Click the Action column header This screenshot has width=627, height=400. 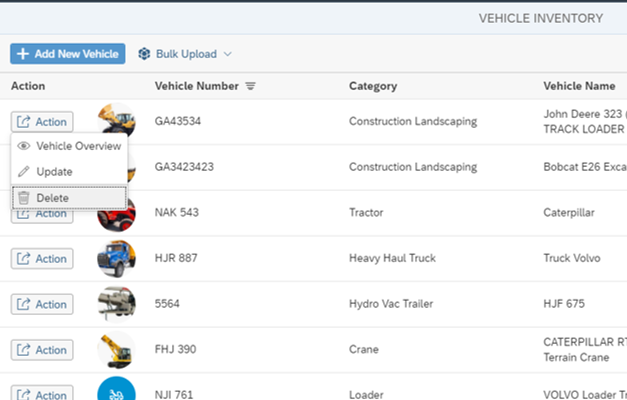pyautogui.click(x=28, y=86)
